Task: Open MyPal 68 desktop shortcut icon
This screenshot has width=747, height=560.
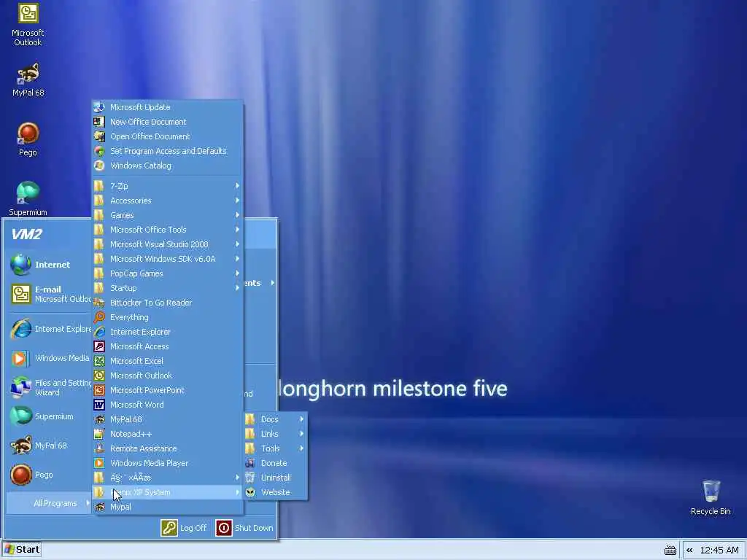Action: click(x=28, y=74)
